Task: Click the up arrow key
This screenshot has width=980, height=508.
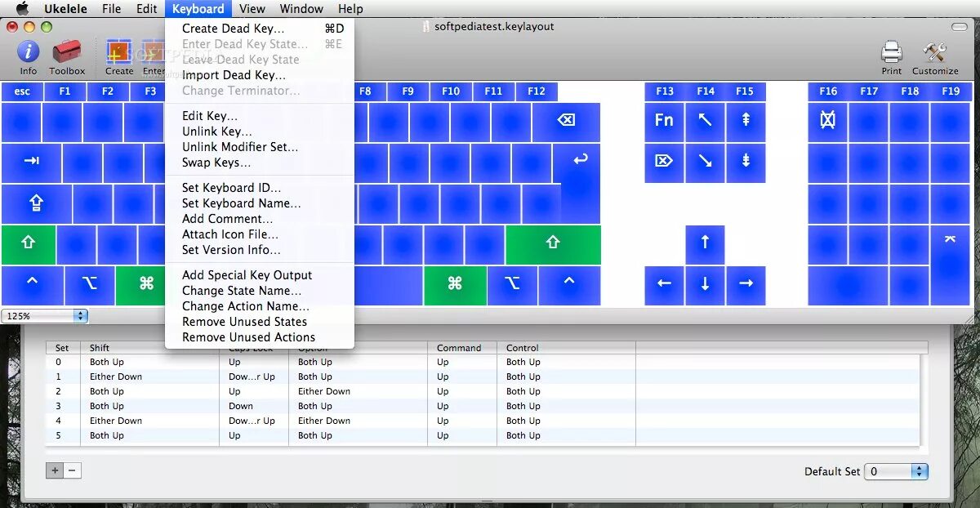Action: pyautogui.click(x=705, y=244)
